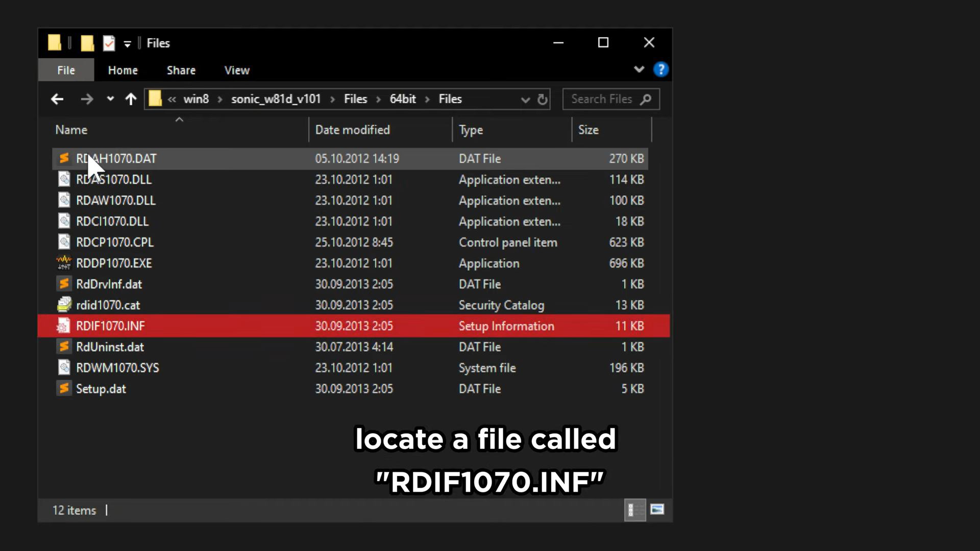This screenshot has height=551, width=980.
Task: Expand the ribbon with the chevron
Action: pyautogui.click(x=639, y=69)
